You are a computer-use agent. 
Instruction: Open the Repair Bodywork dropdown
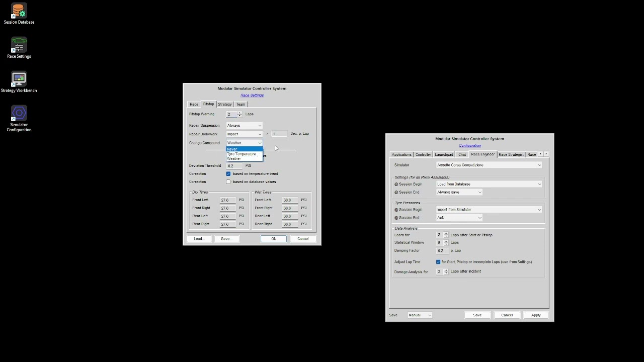[x=244, y=134]
